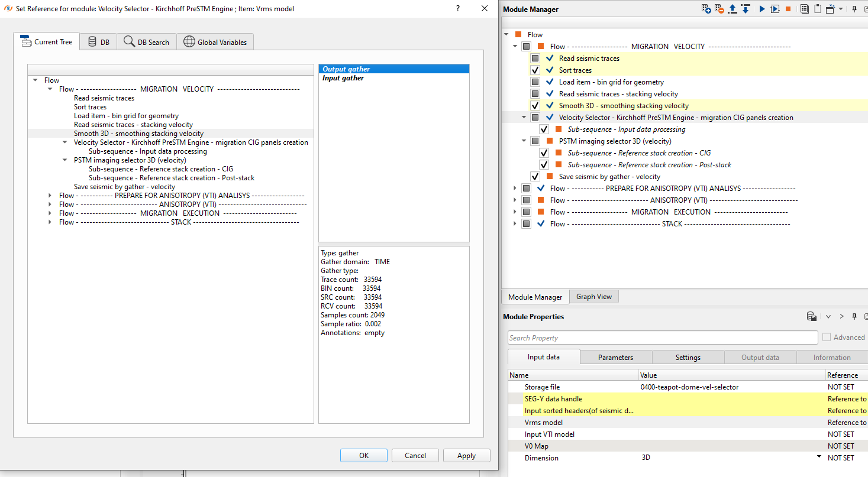This screenshot has width=868, height=477.
Task: Toggle the Sort traces module checkbox
Action: pos(535,70)
